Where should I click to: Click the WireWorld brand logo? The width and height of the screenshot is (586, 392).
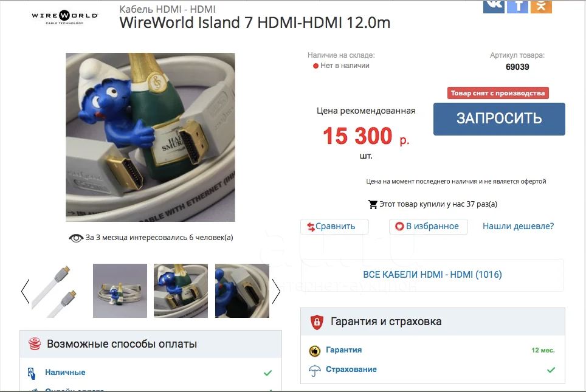click(x=64, y=17)
